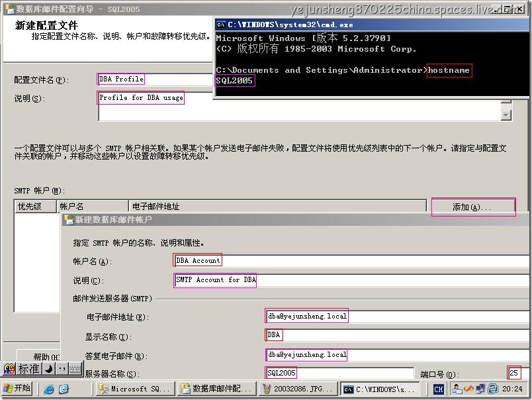
Task: Click the colorful tray icon next to messenger
Action: [x=468, y=389]
